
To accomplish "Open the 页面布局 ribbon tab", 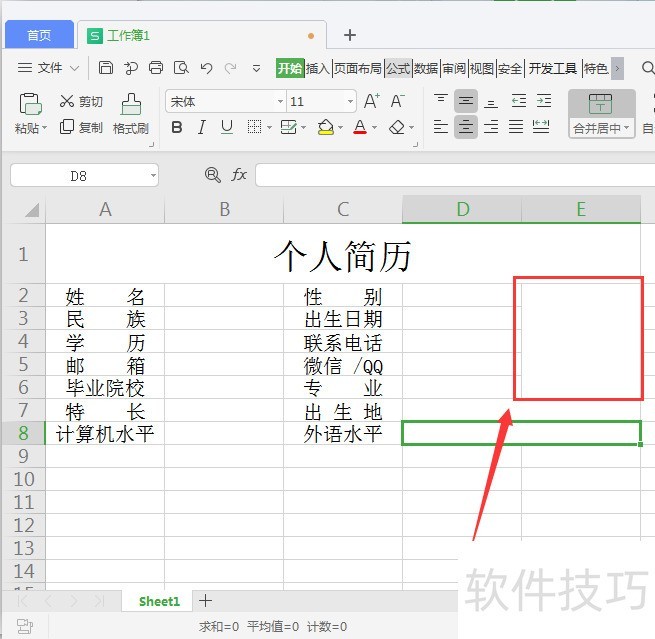I will (358, 68).
